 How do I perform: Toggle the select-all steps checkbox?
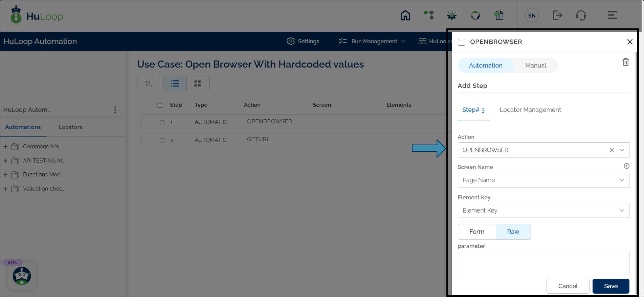point(160,105)
